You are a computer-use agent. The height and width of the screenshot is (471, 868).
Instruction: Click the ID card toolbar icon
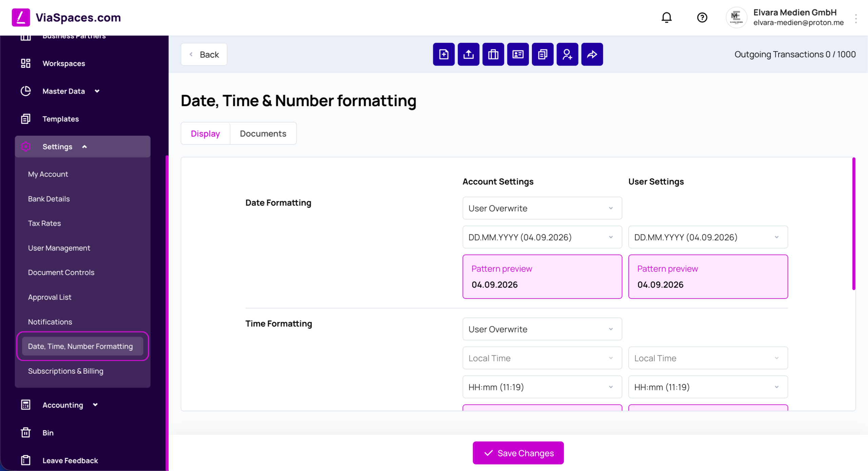[x=518, y=54]
